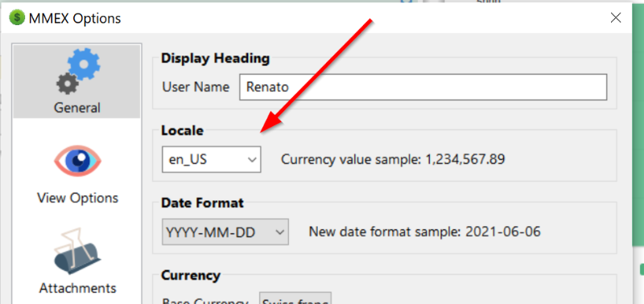
Task: Click the View Options label
Action: tap(77, 198)
